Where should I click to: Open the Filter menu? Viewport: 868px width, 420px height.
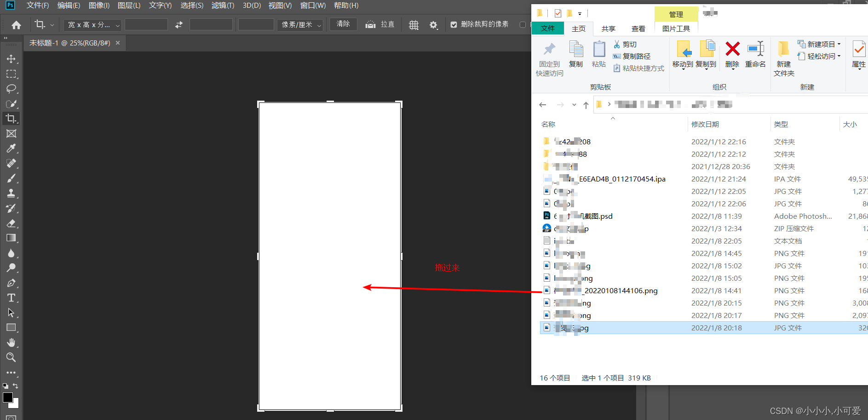pyautogui.click(x=223, y=6)
